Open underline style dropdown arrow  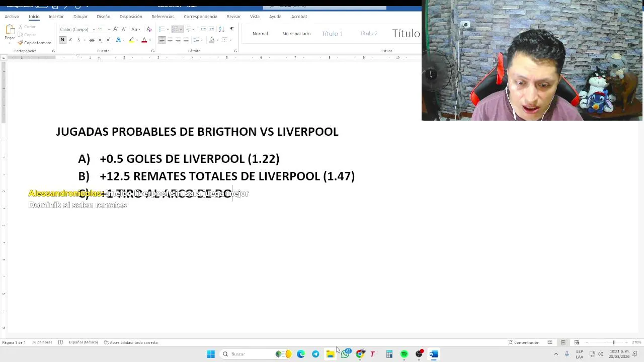click(x=84, y=40)
